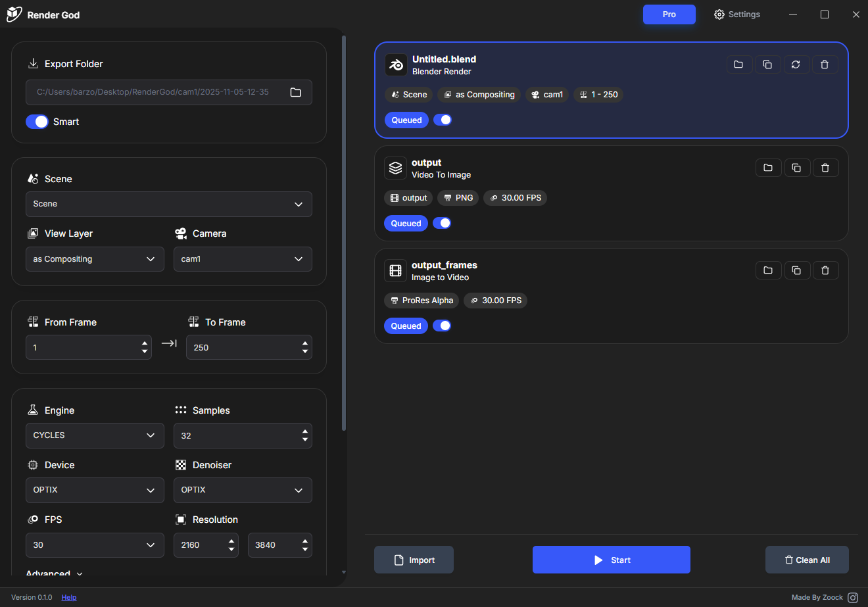This screenshot has height=607, width=868.
Task: Open the Help link
Action: coord(68,597)
